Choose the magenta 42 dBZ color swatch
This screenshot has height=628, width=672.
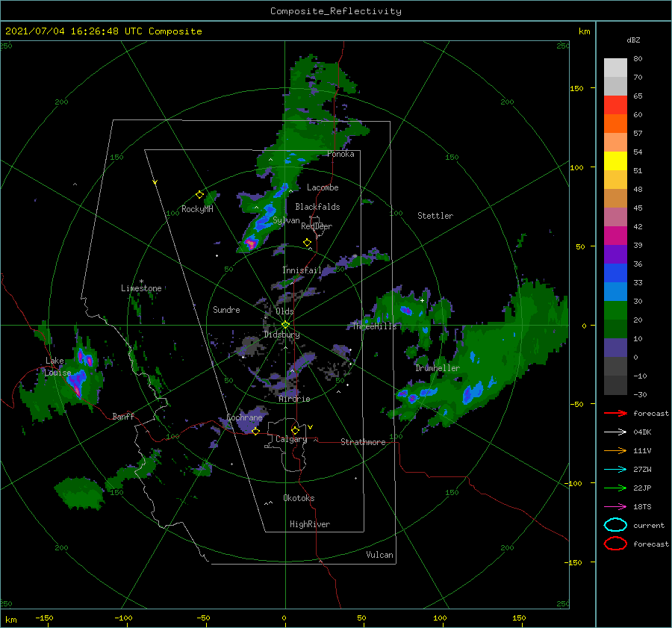pyautogui.click(x=615, y=235)
